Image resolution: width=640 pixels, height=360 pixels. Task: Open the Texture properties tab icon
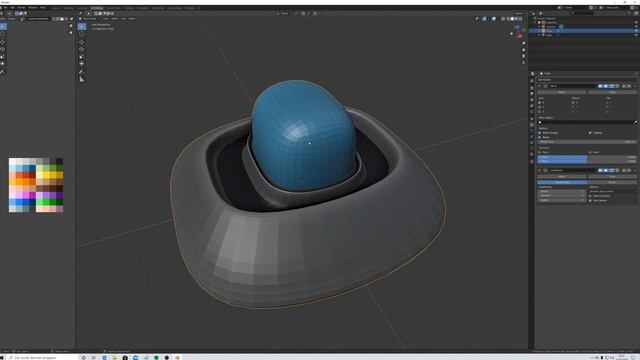532,162
